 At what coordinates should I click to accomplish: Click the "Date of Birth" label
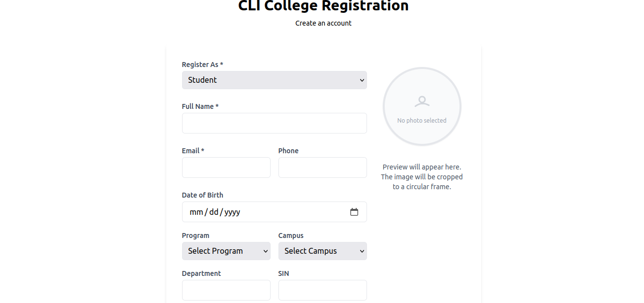tap(202, 195)
